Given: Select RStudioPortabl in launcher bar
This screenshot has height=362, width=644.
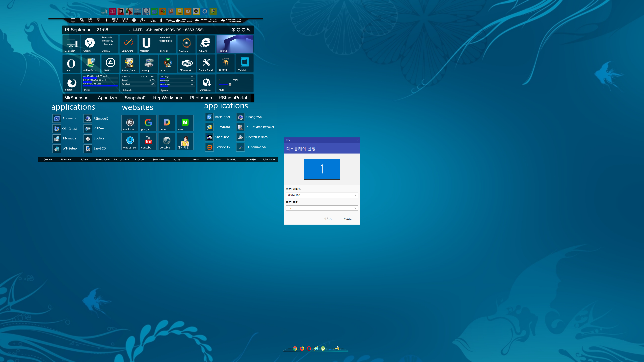Looking at the screenshot, I should pyautogui.click(x=234, y=98).
